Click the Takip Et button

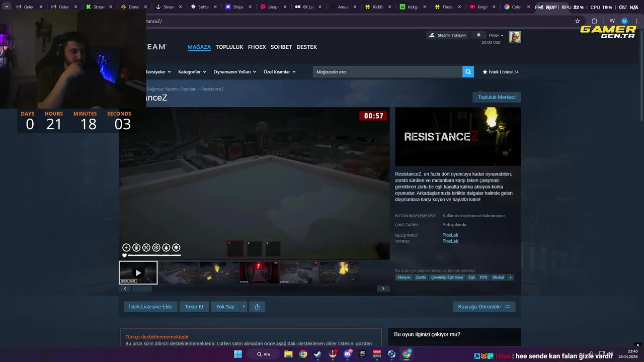click(194, 307)
